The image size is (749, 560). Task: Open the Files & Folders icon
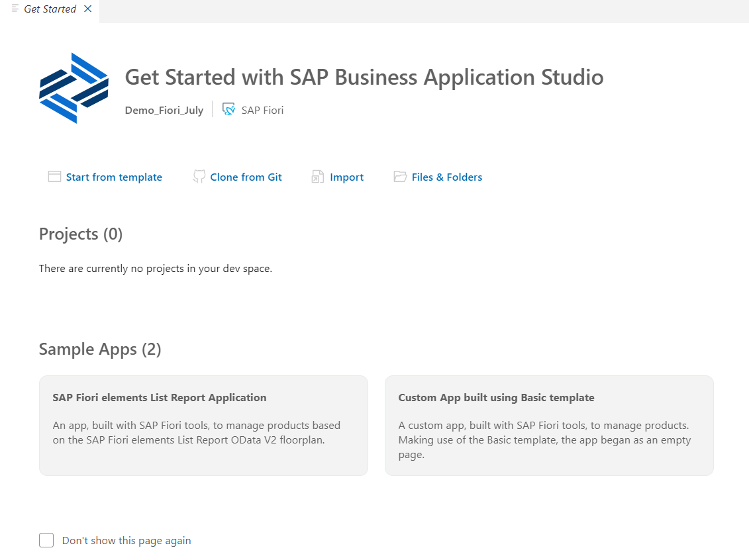tap(400, 177)
